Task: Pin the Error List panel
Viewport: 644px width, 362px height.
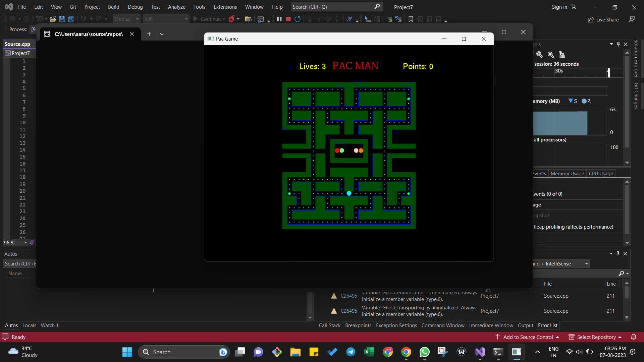Action: pyautogui.click(x=618, y=254)
